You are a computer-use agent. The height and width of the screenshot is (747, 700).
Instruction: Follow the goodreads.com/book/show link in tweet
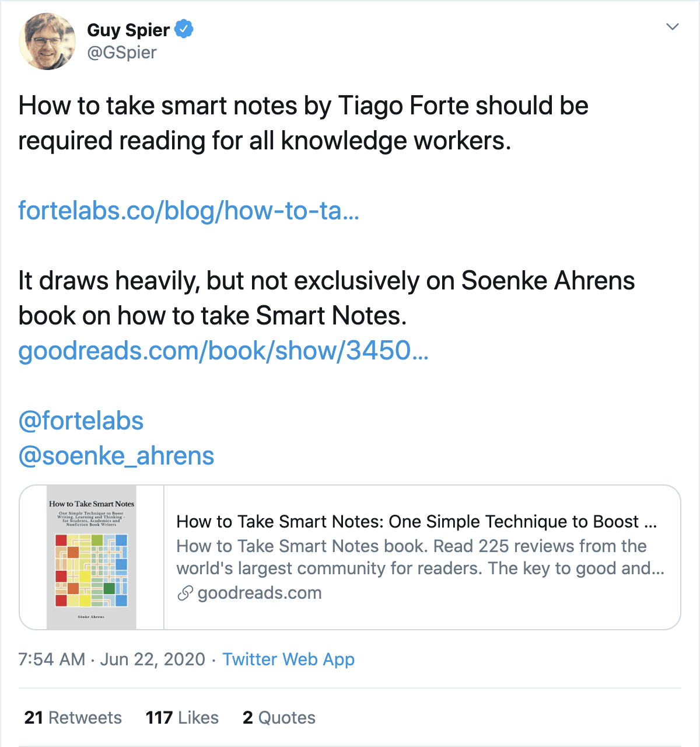click(x=223, y=351)
